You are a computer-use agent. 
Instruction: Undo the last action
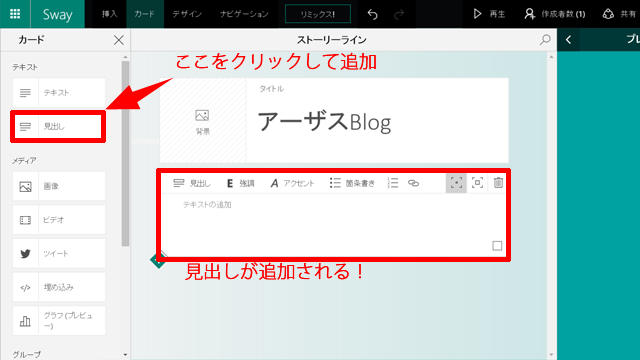pos(372,14)
